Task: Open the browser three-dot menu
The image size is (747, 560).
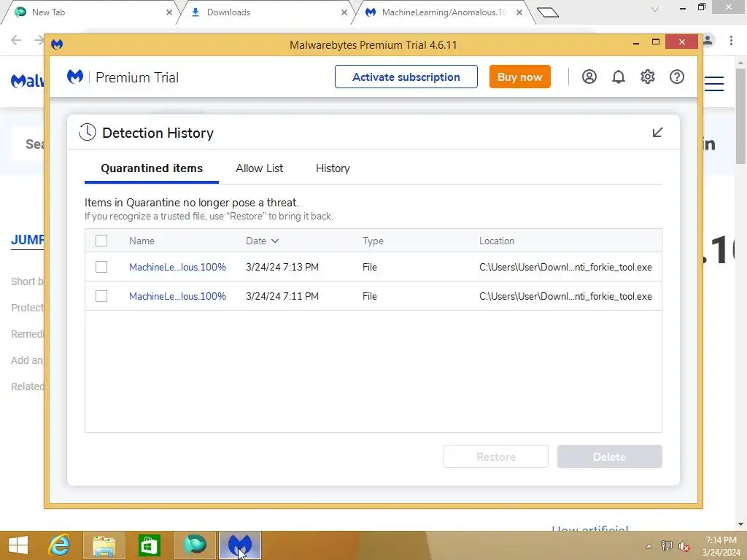Action: (731, 40)
